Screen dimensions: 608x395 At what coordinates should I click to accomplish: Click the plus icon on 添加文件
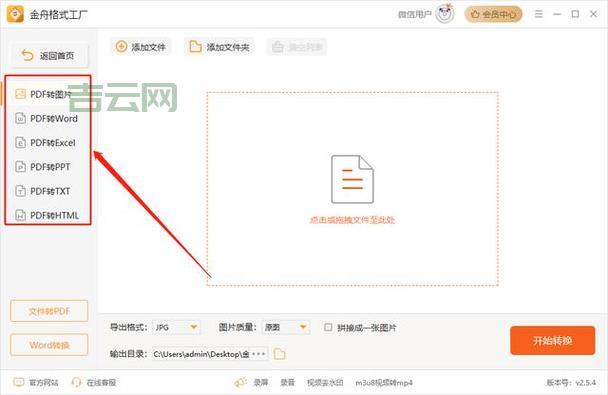pos(121,47)
